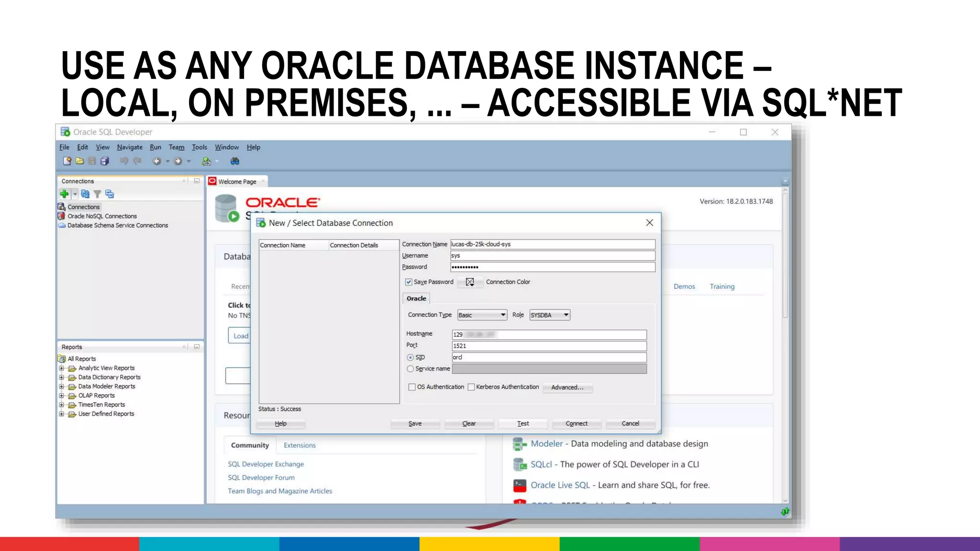Viewport: 980px width, 551px height.
Task: Click the SQLcl icon in Welcome Page
Action: (x=519, y=464)
